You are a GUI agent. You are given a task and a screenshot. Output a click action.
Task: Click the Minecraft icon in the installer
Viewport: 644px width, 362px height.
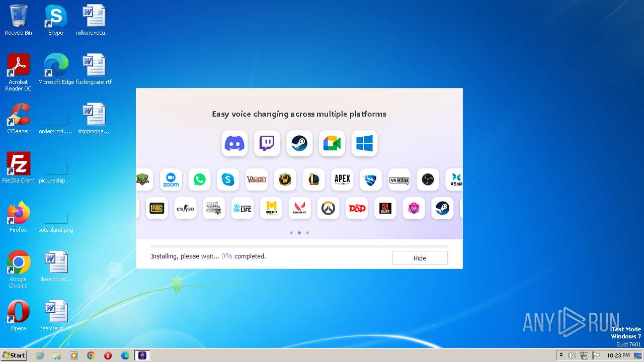pos(144,179)
